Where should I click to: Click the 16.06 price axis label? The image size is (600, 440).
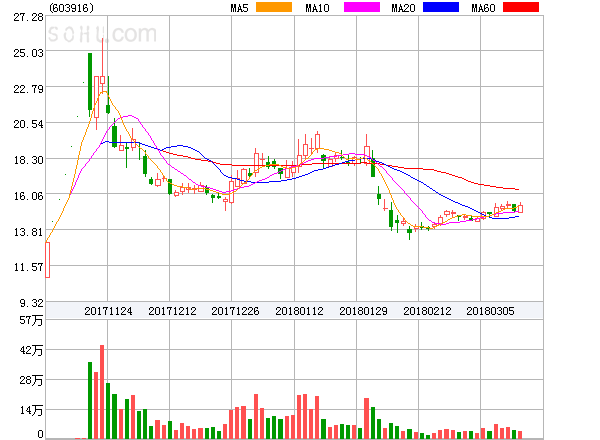(28, 196)
